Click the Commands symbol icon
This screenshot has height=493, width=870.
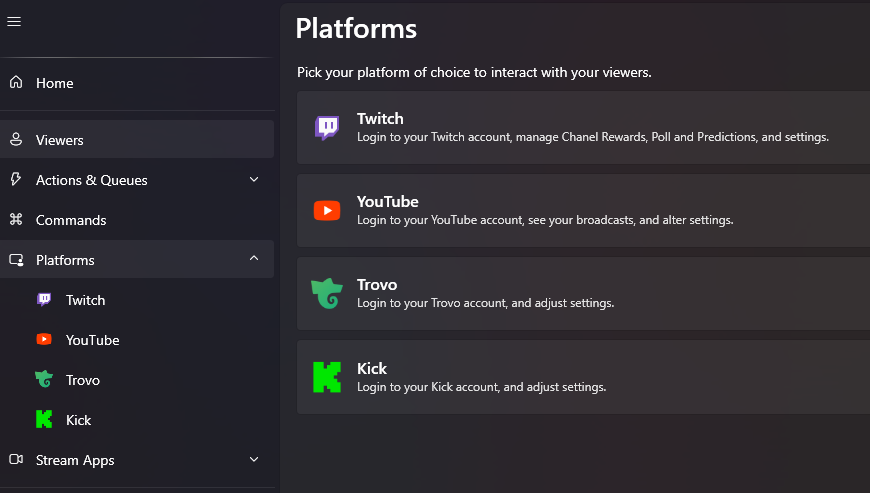[x=16, y=220]
